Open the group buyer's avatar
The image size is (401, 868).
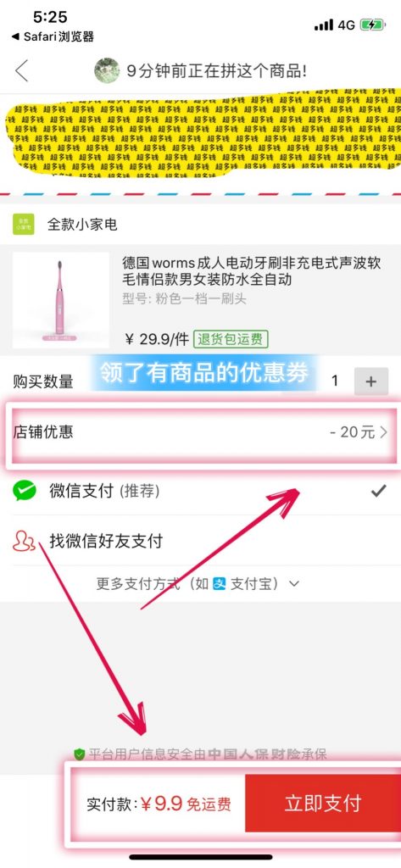(107, 71)
